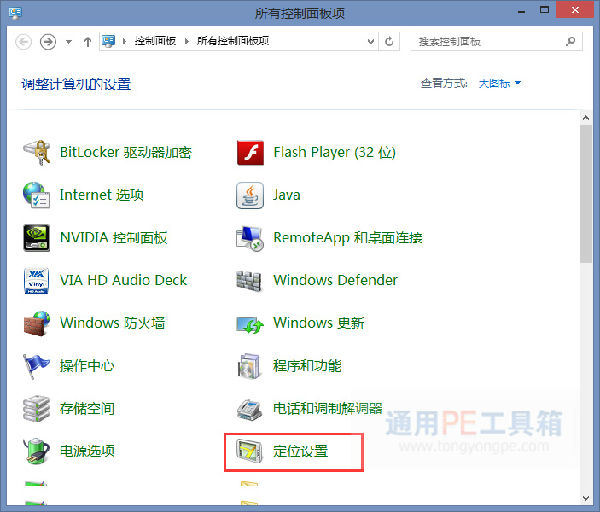The height and width of the screenshot is (512, 600).
Task: Close the 所有控制面板项 window
Action: [x=575, y=10]
